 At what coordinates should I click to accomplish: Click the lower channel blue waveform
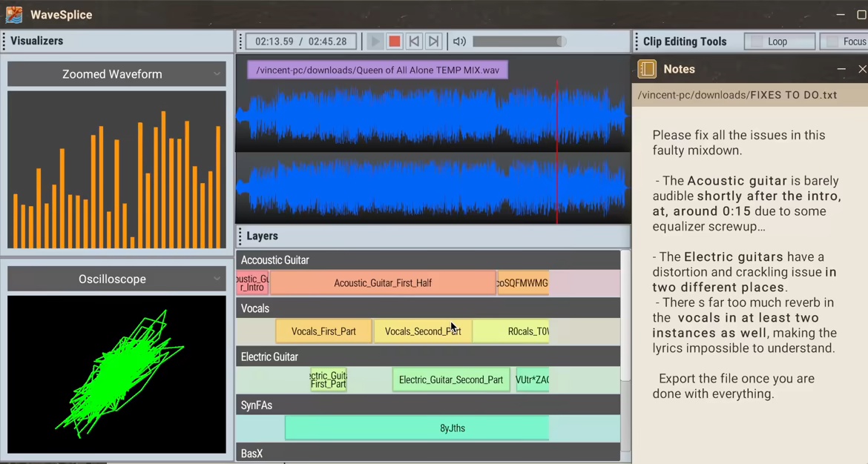[433, 188]
